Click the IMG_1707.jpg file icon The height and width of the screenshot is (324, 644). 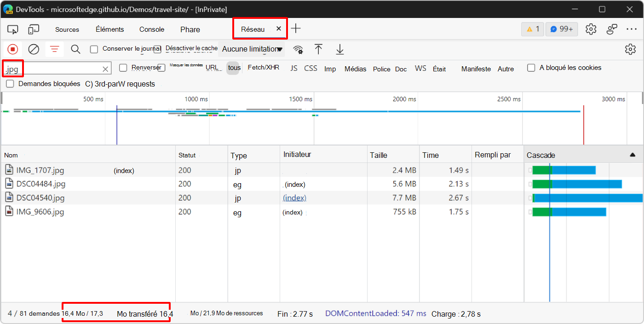[x=9, y=170]
